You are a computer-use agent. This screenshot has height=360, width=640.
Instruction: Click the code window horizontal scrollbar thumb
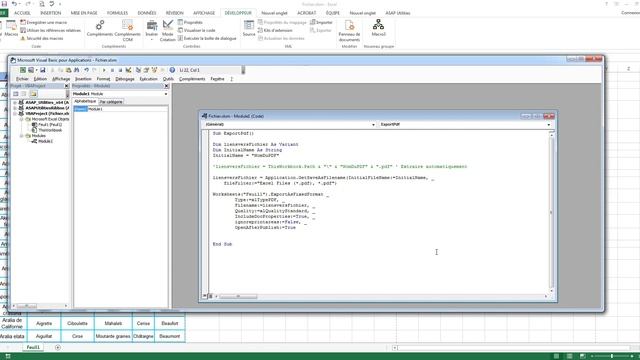[x=238, y=296]
